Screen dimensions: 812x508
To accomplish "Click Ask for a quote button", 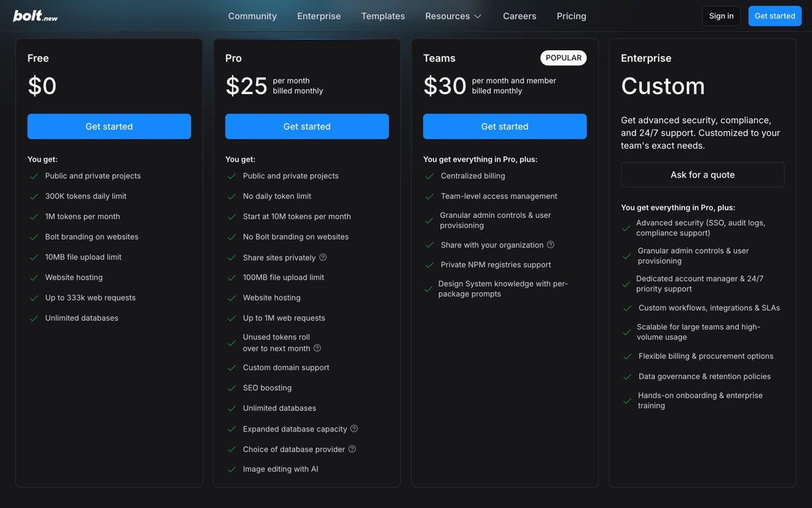I will pyautogui.click(x=703, y=175).
